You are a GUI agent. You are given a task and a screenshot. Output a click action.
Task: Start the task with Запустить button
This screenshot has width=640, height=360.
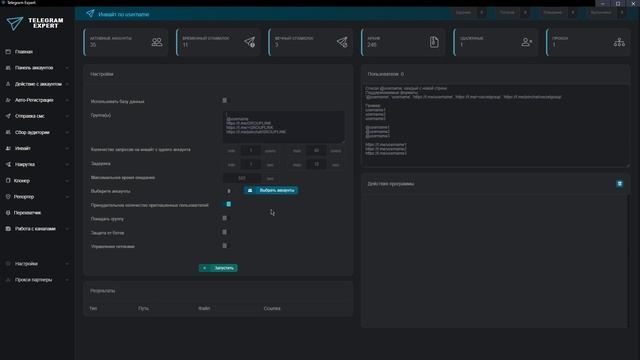click(218, 268)
